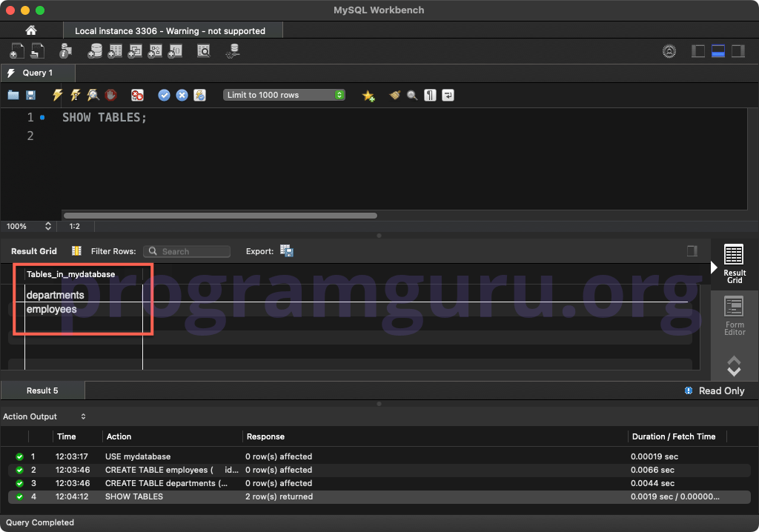This screenshot has height=532, width=759.
Task: Select the departments row
Action: tap(83, 295)
